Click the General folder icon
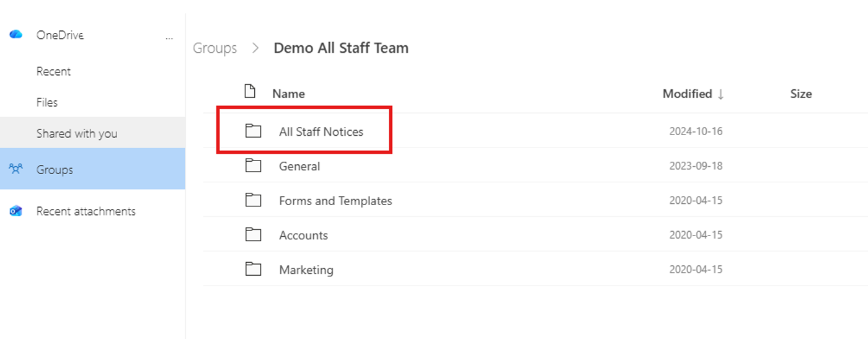Viewport: 868px width, 339px height. pyautogui.click(x=253, y=165)
